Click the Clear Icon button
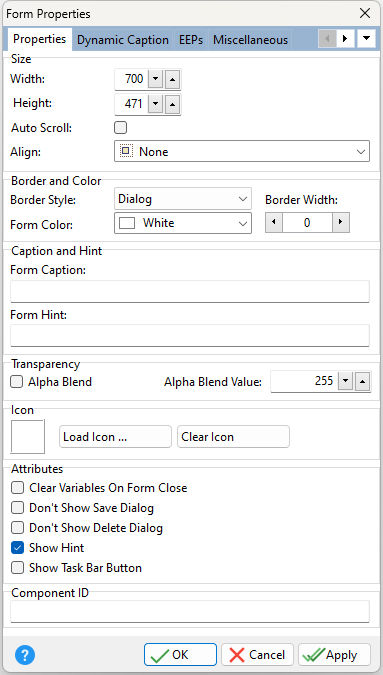 pyautogui.click(x=233, y=437)
